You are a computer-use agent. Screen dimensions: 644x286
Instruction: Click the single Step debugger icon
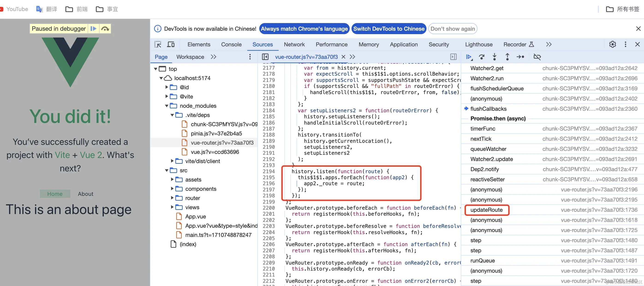tap(520, 57)
